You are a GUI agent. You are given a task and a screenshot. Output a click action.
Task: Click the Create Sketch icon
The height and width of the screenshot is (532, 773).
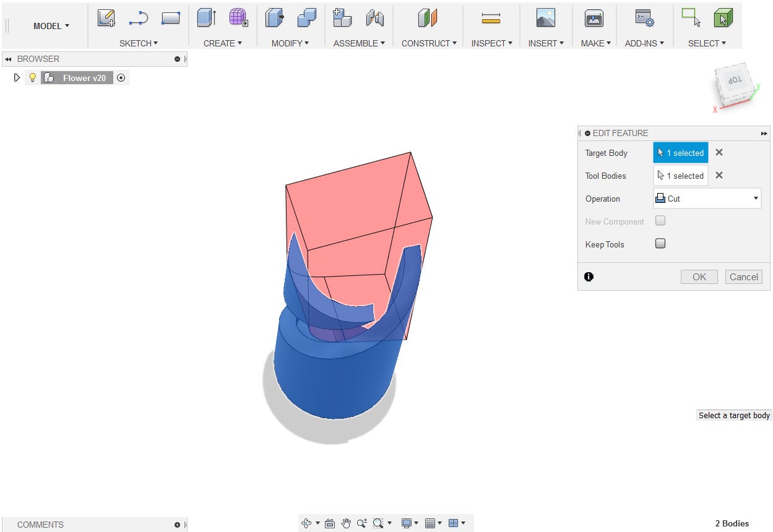click(106, 19)
